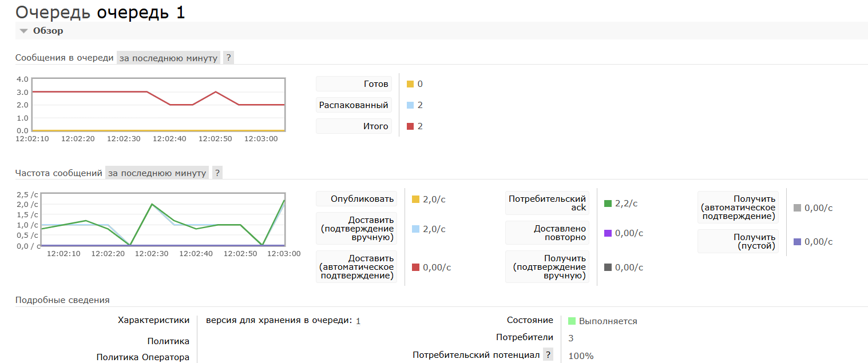
Task: Change message rates range 'за последнюю минуту'
Action: pyautogui.click(x=157, y=173)
